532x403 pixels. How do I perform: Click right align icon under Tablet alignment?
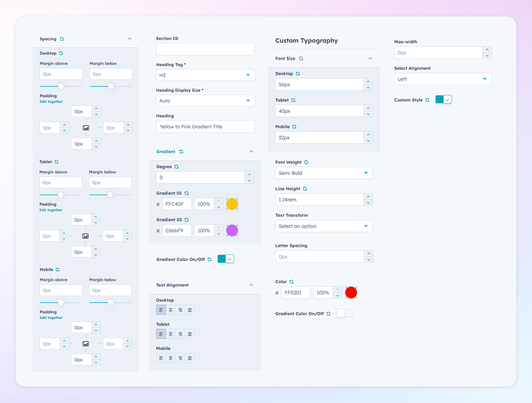(180, 334)
